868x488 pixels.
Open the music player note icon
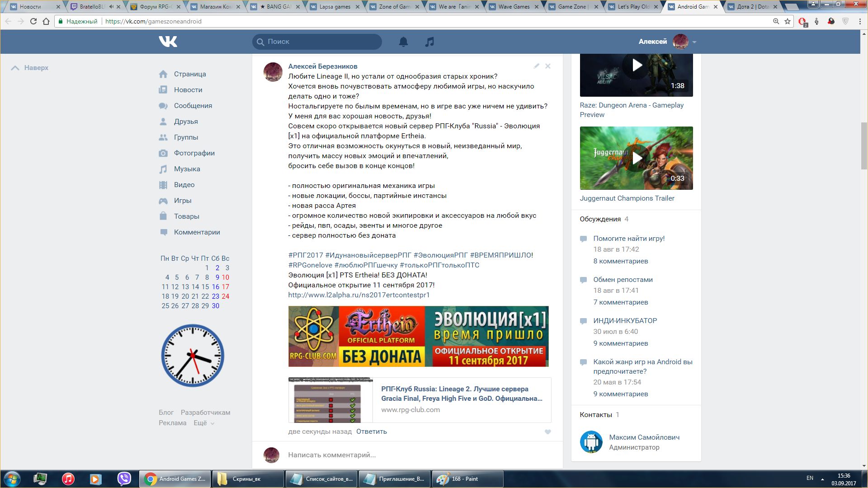[429, 42]
